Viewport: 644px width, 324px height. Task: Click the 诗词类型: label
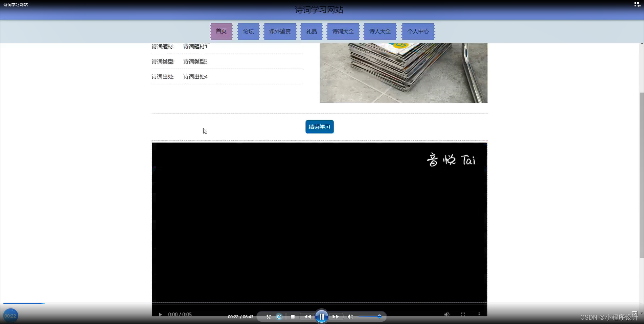click(163, 61)
